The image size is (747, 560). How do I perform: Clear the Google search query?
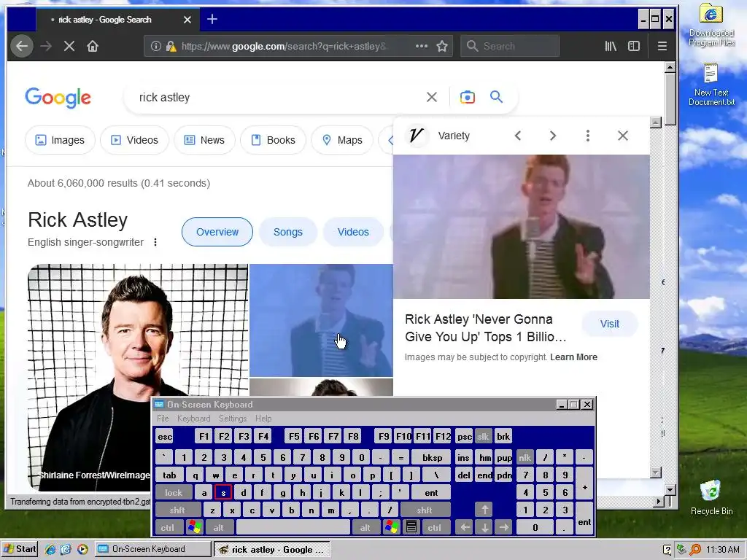pos(432,97)
